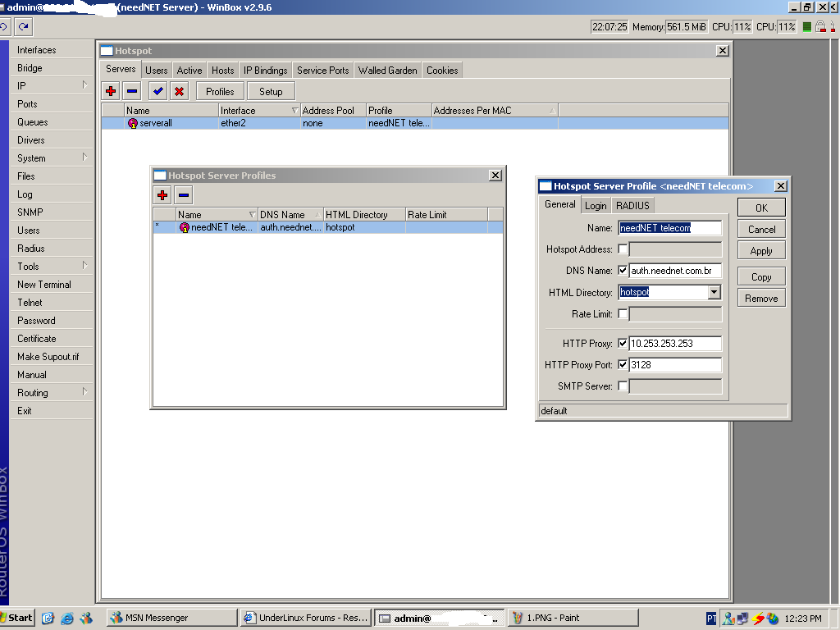Uncheck the HTTP Proxy Port checkbox
Screen dimensions: 840x630
623,365
